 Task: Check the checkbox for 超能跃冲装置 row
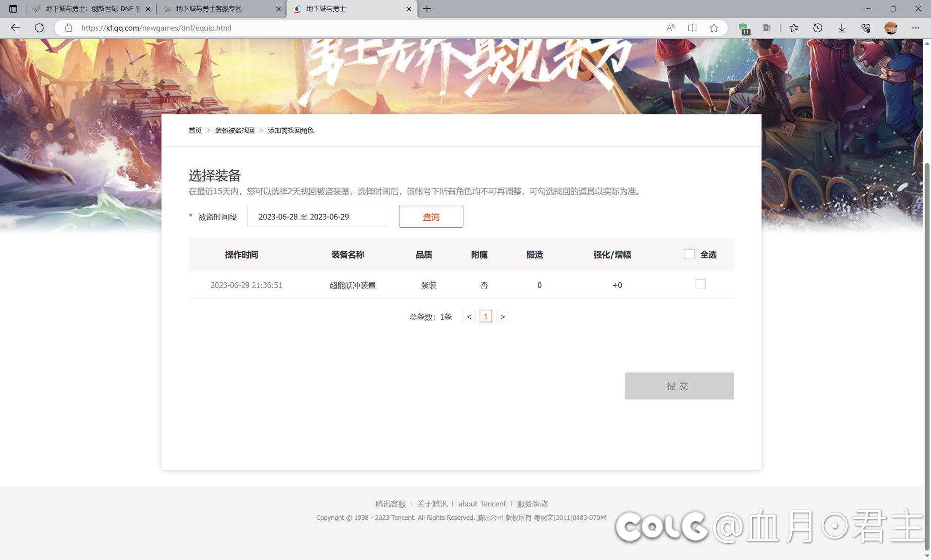[x=700, y=284]
